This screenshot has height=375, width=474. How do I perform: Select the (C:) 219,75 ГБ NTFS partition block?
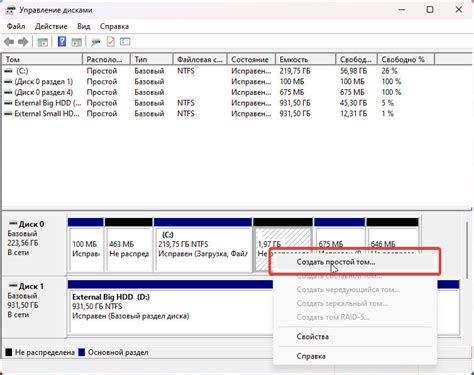[203, 245]
